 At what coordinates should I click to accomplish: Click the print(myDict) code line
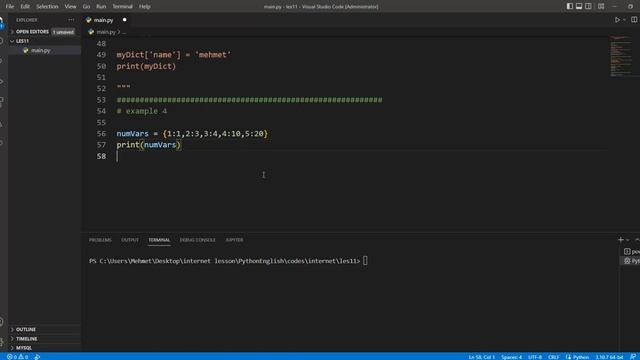coord(146,66)
